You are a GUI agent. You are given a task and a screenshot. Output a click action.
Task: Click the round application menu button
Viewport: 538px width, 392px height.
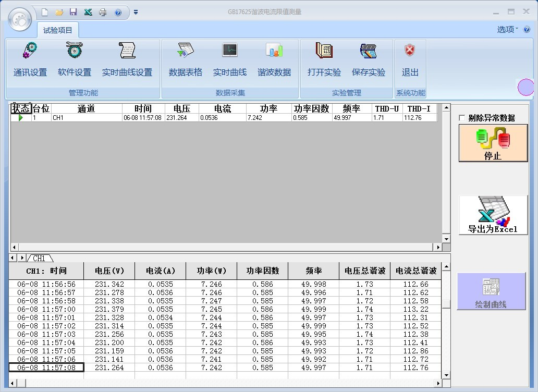click(20, 20)
